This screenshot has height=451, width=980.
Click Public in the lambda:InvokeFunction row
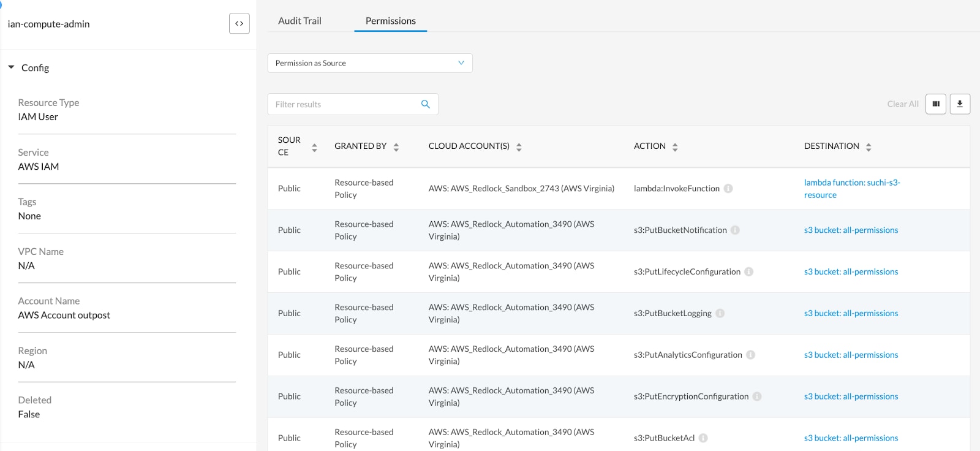pos(289,189)
